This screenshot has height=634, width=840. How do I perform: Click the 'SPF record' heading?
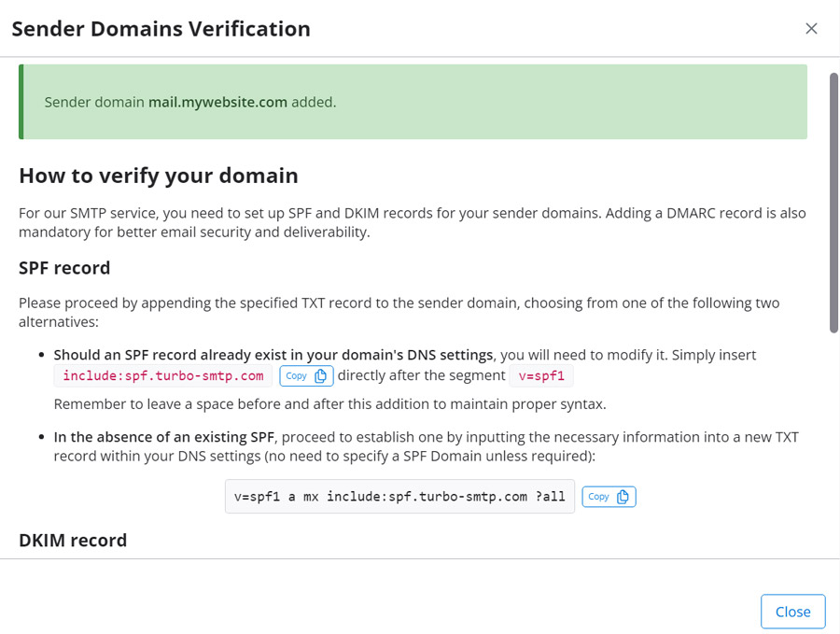point(64,268)
